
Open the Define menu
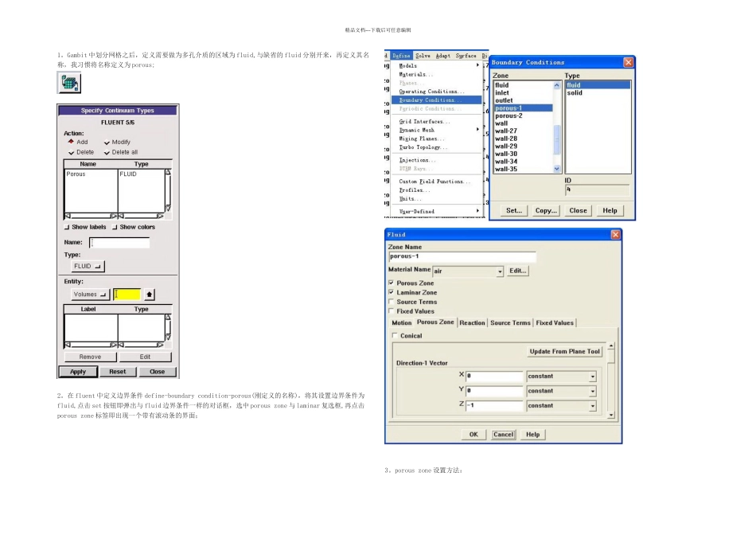(400, 56)
